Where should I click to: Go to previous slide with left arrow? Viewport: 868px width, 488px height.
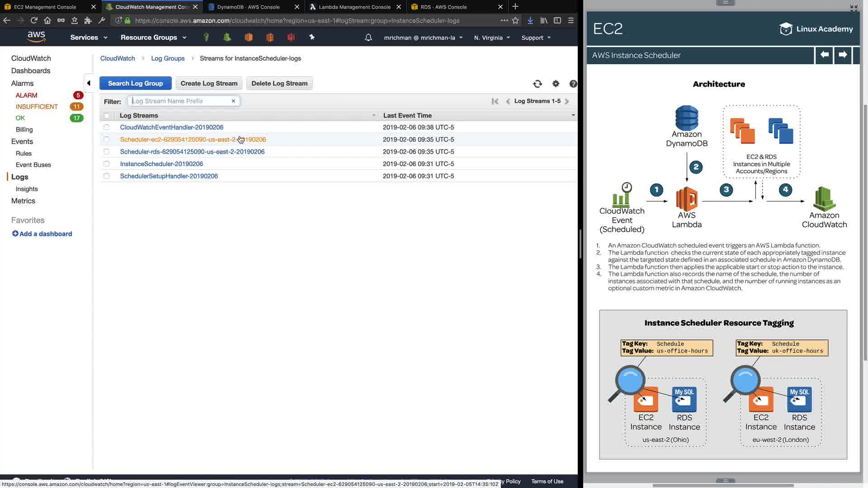click(824, 55)
